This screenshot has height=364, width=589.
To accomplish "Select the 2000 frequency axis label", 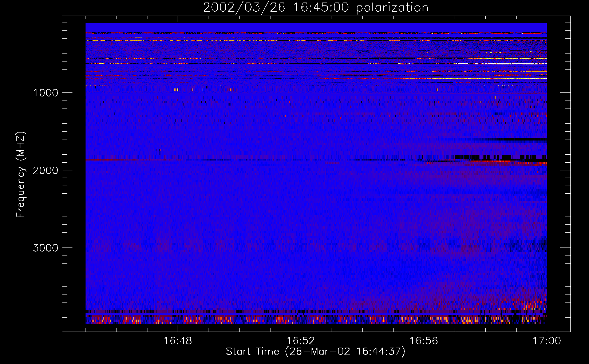I will pyautogui.click(x=46, y=170).
